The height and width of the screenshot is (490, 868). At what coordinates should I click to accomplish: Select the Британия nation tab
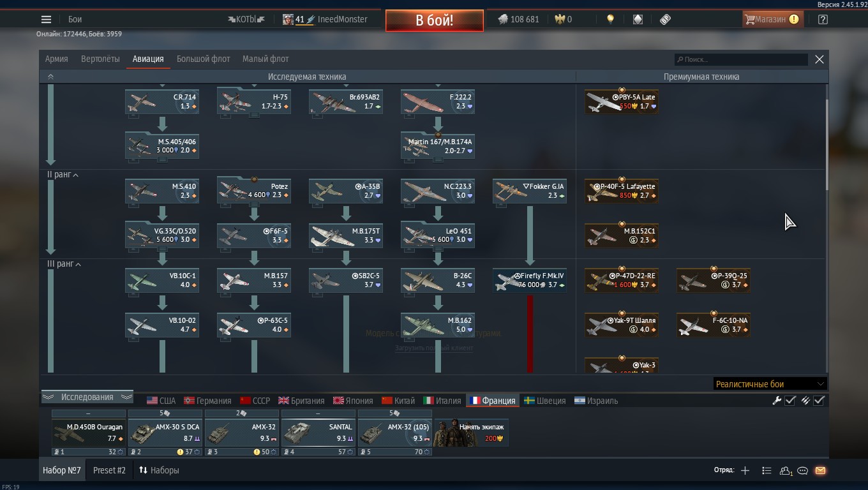point(301,401)
